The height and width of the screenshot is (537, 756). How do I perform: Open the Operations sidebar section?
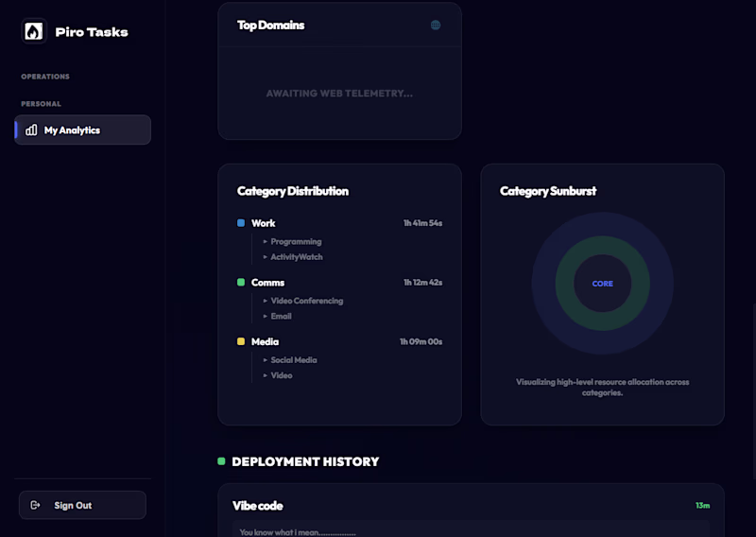click(45, 77)
